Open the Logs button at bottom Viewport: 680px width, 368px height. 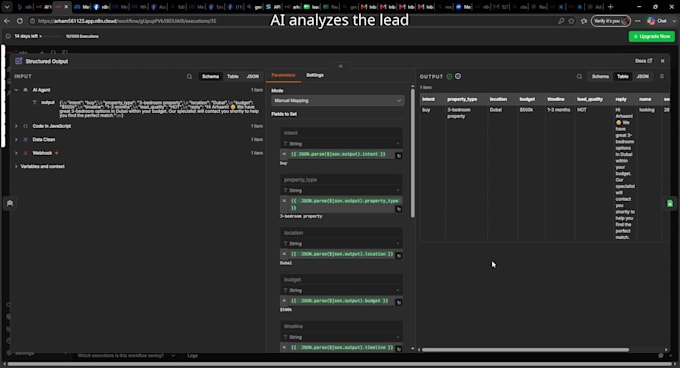(193, 356)
